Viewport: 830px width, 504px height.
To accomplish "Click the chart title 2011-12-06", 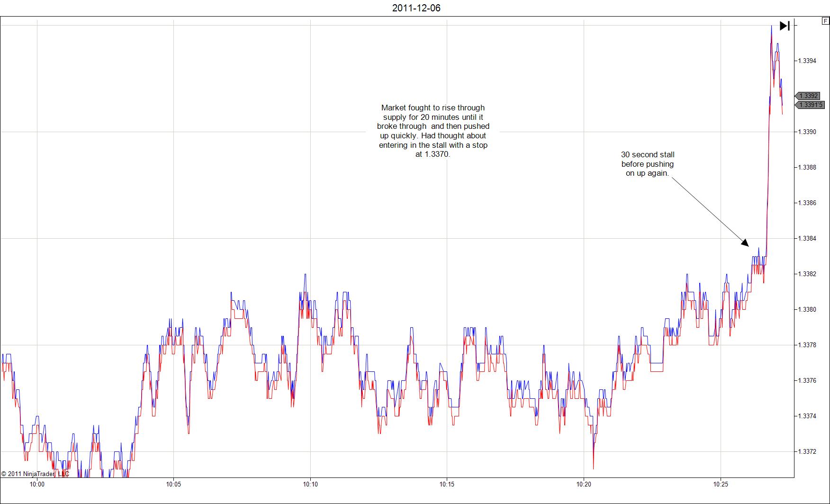I will (416, 8).
